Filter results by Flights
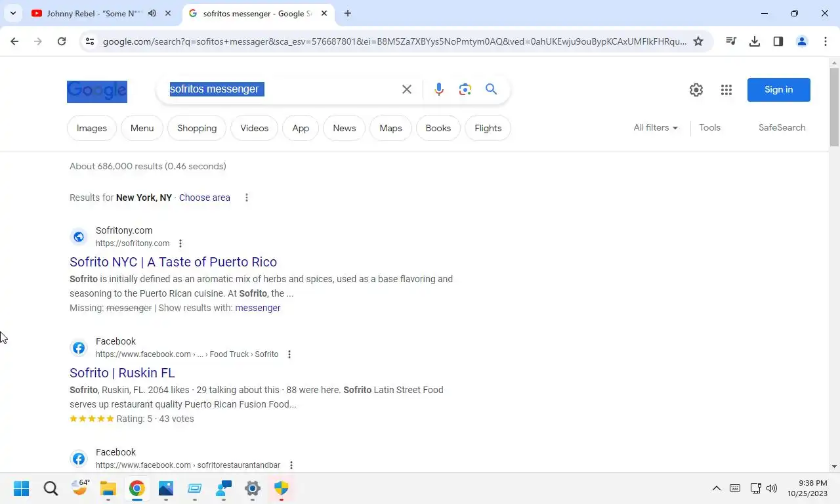The image size is (840, 504). pos(488,128)
